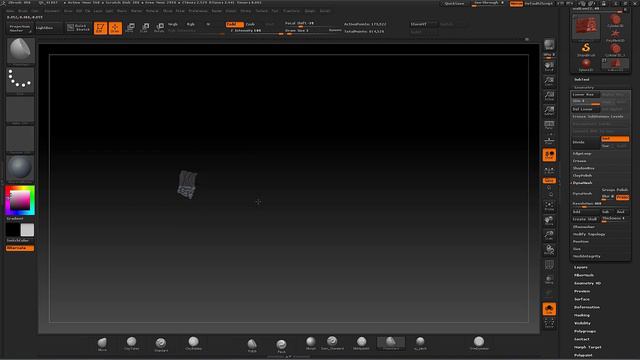The height and width of the screenshot is (360, 640).
Task: Expand the FiberMesh section
Action: (x=584, y=276)
